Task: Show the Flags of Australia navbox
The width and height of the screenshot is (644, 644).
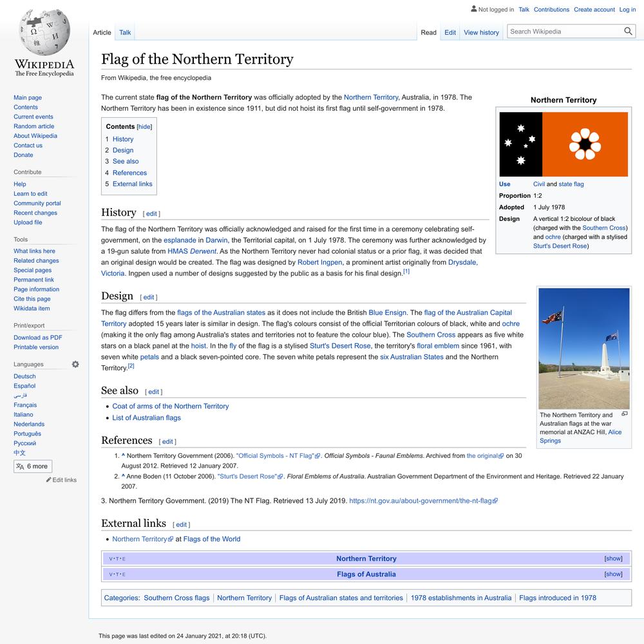Action: tap(613, 574)
